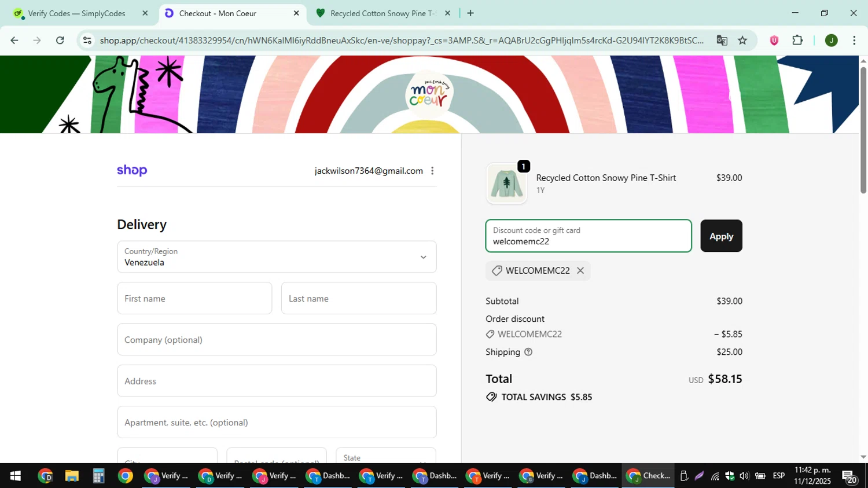
Task: Click the TOTAL SAVINGS $5.85 line
Action: tap(539, 397)
